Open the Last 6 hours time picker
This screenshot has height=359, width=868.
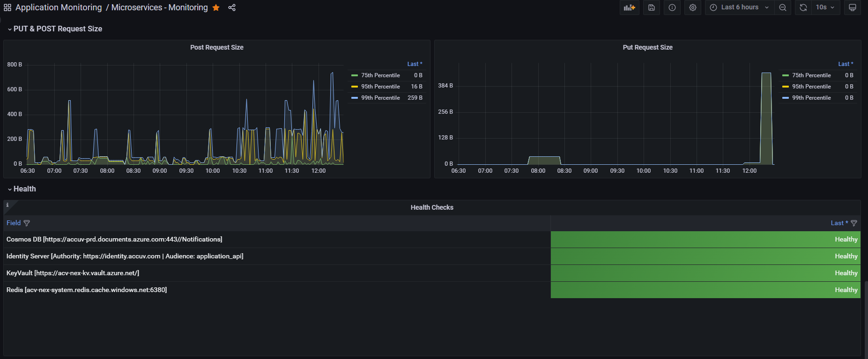point(739,7)
